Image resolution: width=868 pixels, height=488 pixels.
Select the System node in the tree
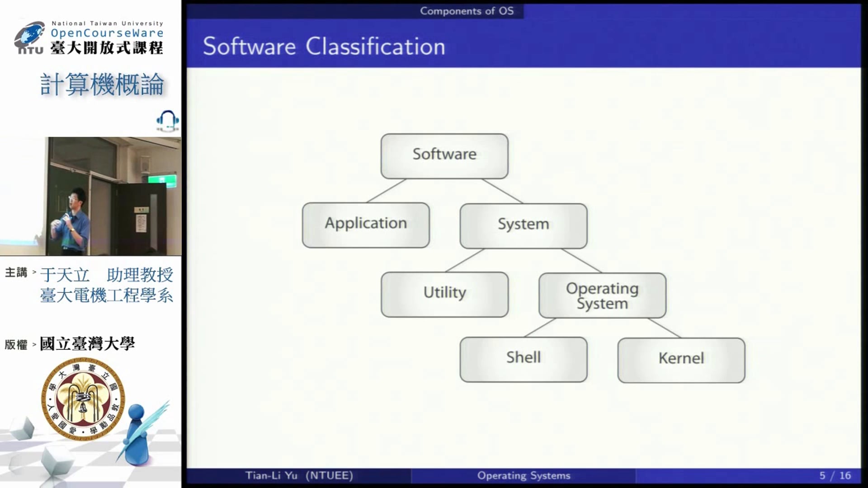pos(524,225)
